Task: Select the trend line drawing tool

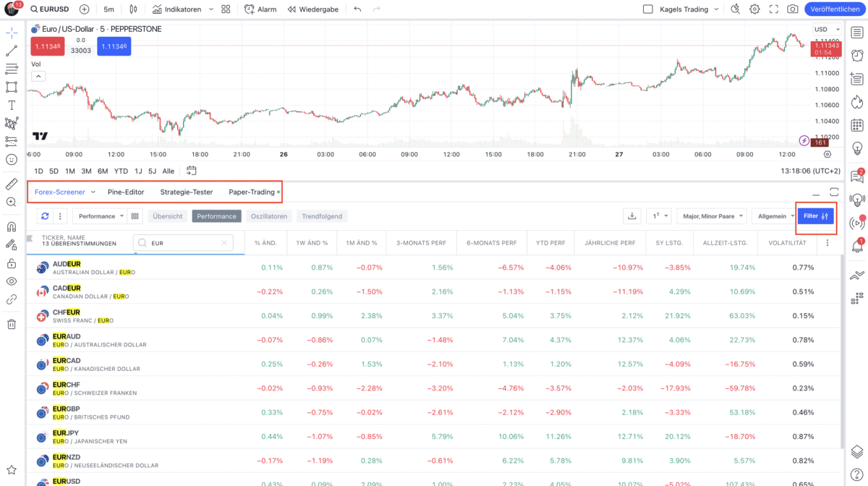Action: [x=12, y=51]
